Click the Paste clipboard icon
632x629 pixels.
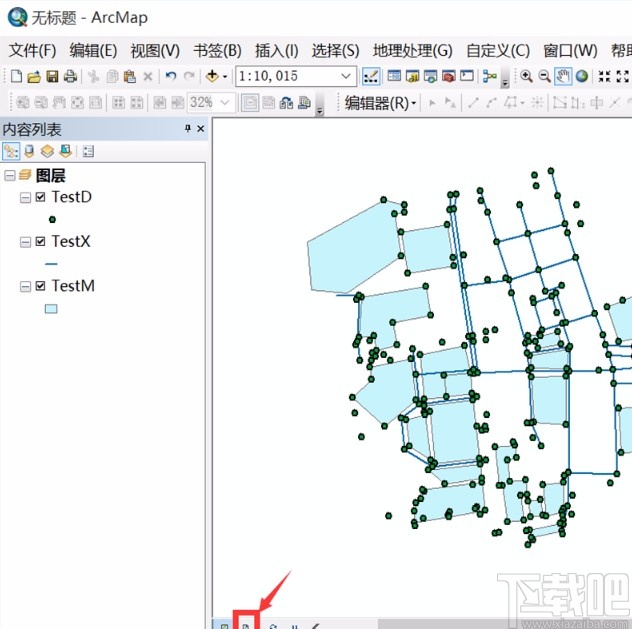pos(129,76)
